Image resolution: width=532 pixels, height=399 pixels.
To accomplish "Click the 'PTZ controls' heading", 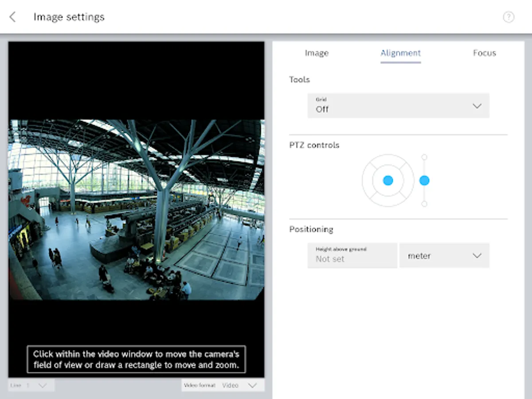I will pos(314,145).
